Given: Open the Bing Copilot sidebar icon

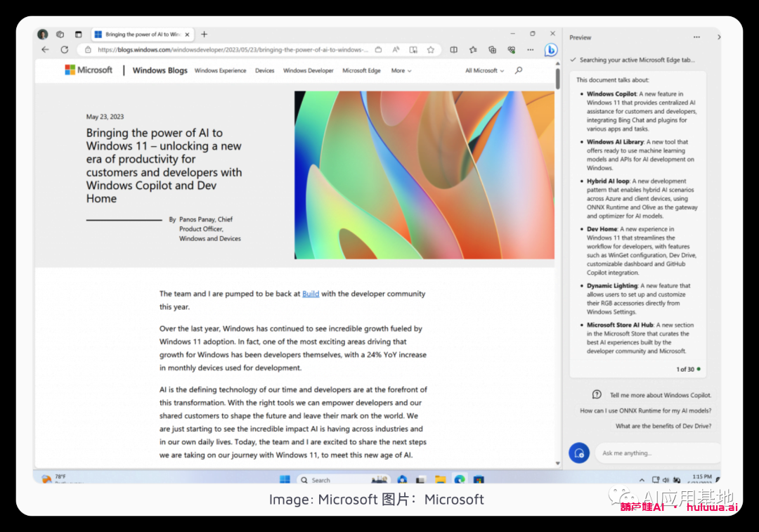Looking at the screenshot, I should pyautogui.click(x=552, y=50).
